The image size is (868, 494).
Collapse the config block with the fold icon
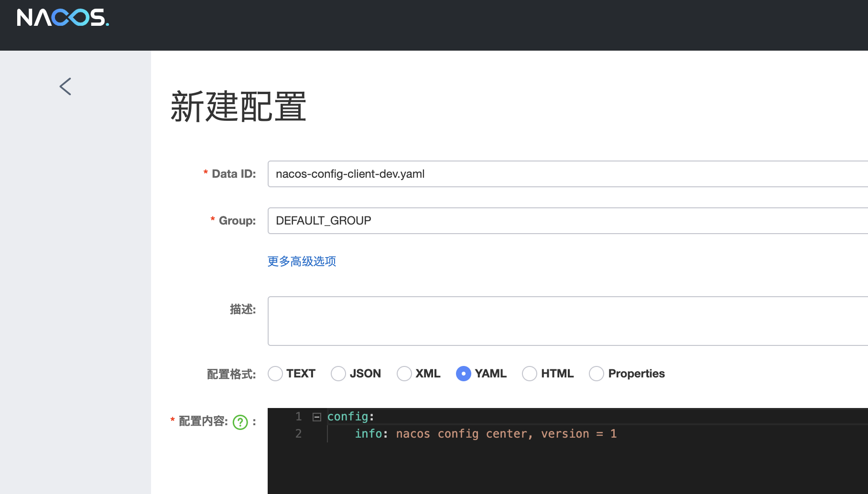pyautogui.click(x=316, y=417)
